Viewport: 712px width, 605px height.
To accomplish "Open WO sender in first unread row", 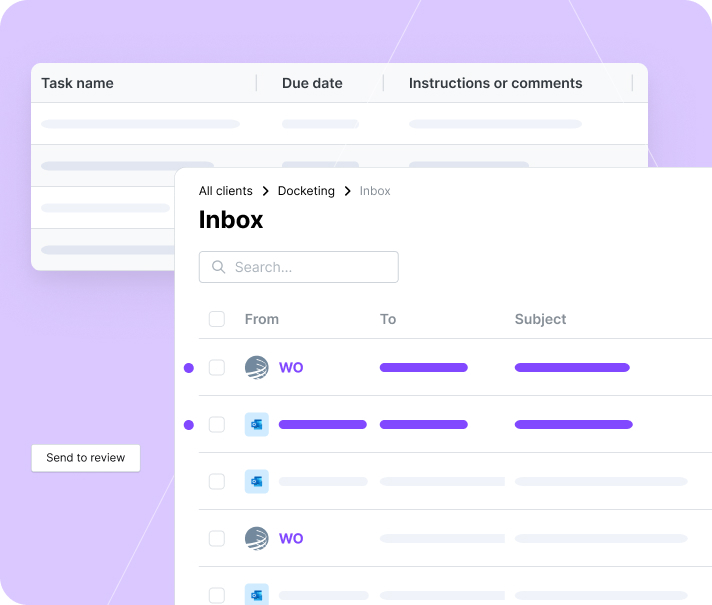I will coord(291,367).
